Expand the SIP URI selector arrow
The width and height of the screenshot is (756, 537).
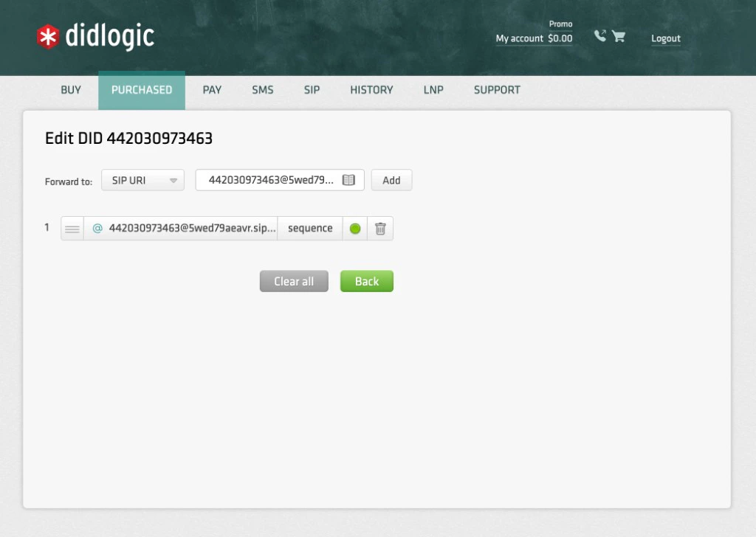[173, 180]
